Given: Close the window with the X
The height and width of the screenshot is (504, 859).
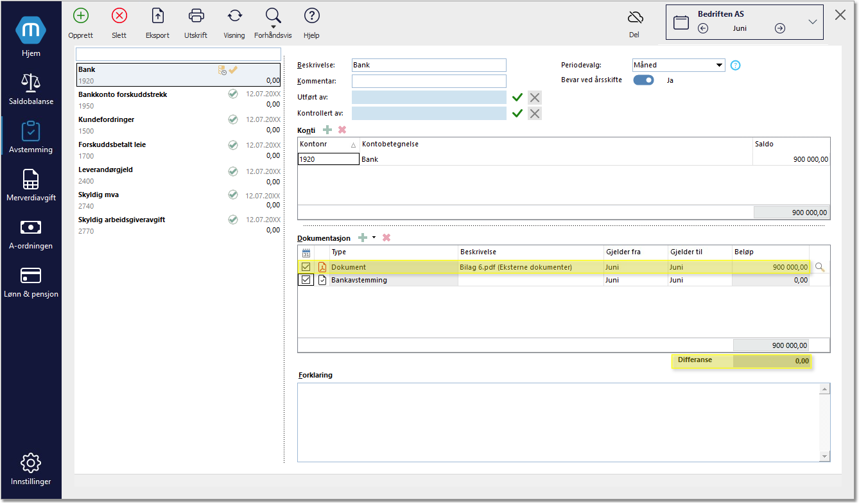Looking at the screenshot, I should 840,15.
